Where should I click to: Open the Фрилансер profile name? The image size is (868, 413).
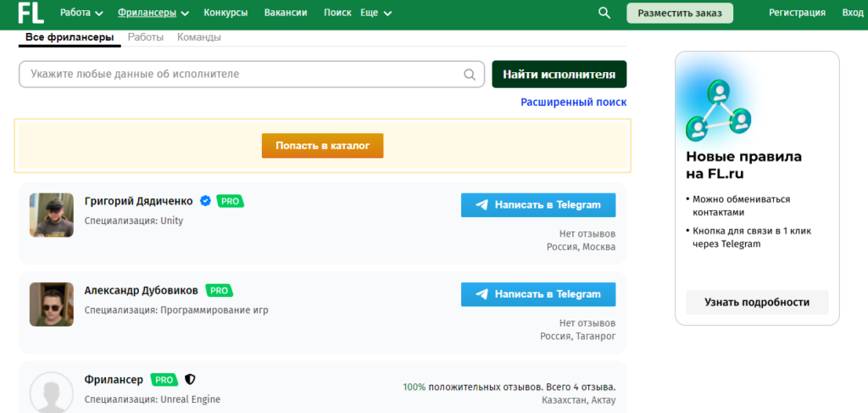point(114,380)
